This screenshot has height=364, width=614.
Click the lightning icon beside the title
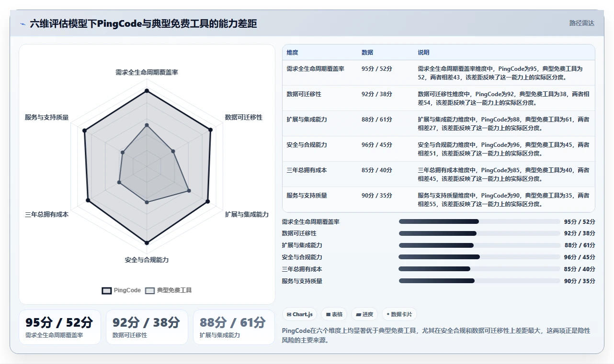pos(23,24)
